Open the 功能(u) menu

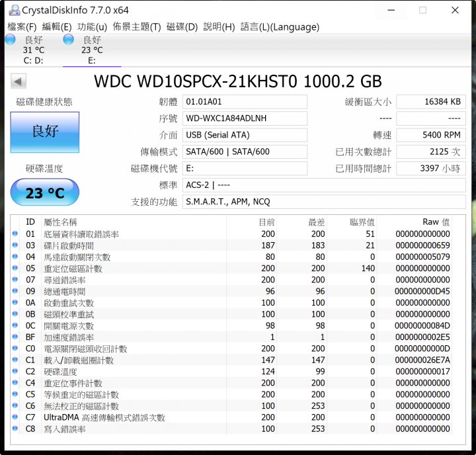92,26
